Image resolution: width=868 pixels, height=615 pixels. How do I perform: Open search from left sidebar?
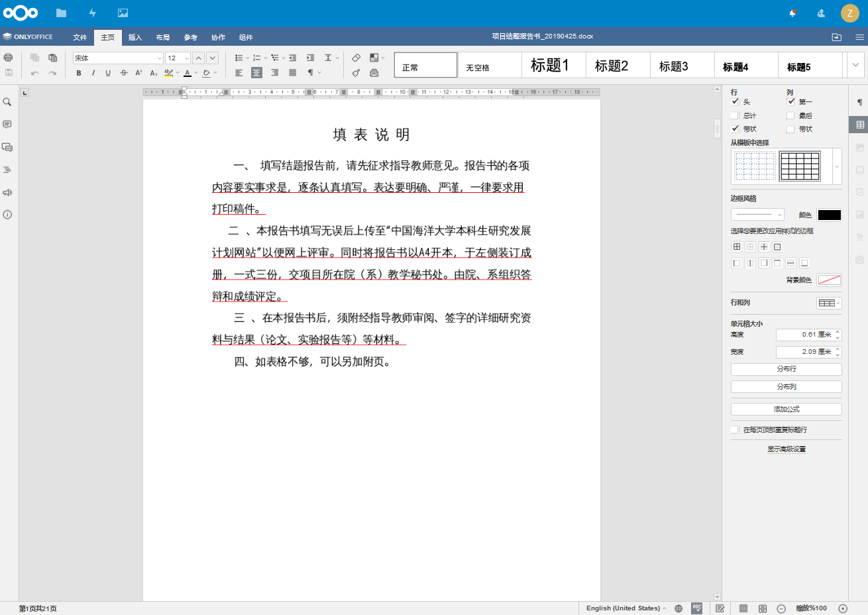click(x=7, y=102)
